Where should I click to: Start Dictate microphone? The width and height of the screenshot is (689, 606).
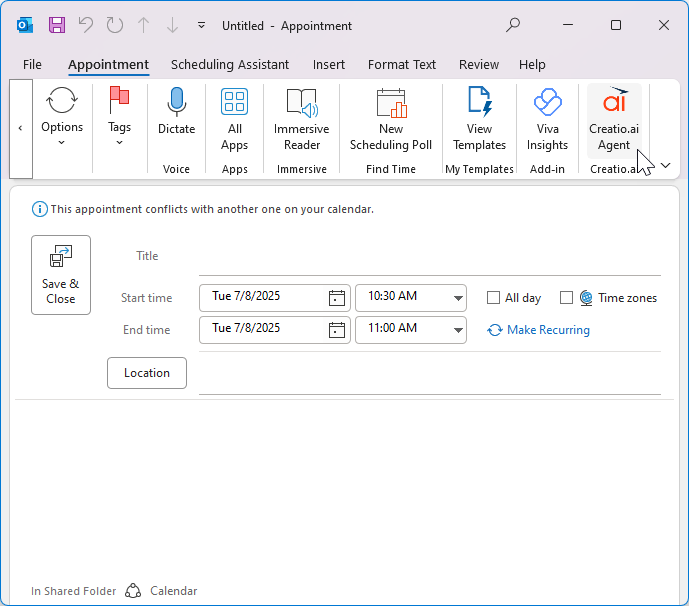point(176,111)
